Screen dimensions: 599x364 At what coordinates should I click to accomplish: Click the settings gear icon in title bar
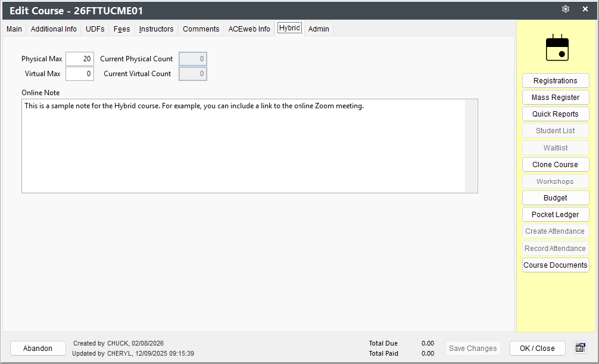point(566,9)
